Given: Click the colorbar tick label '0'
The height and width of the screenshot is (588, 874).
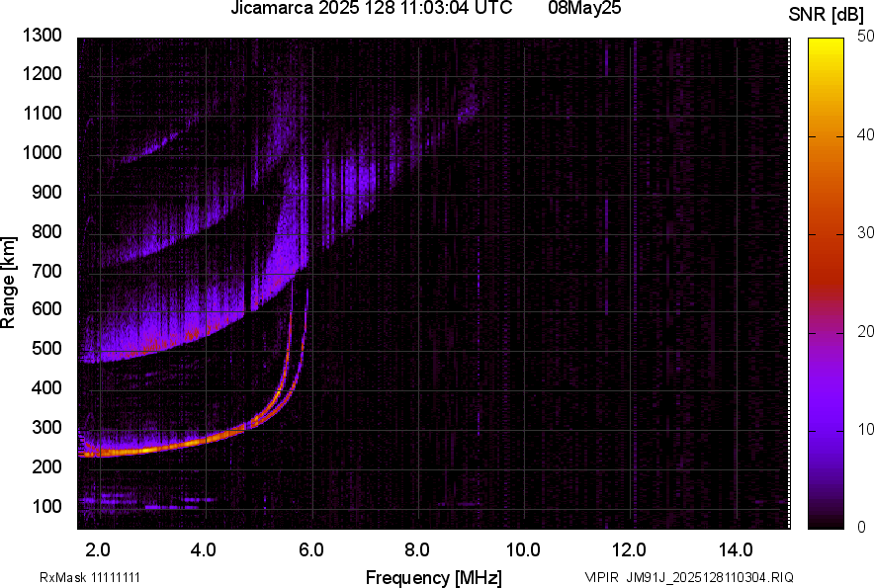Looking at the screenshot, I should (861, 527).
